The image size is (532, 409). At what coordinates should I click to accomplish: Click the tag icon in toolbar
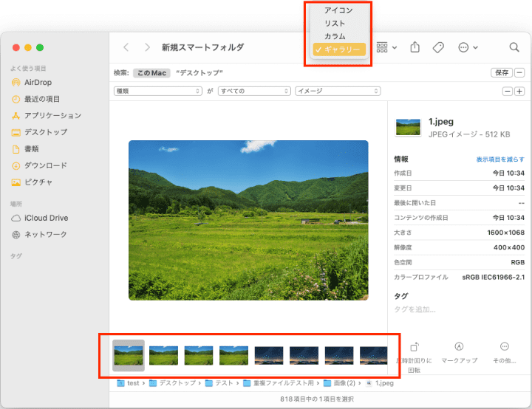point(438,47)
